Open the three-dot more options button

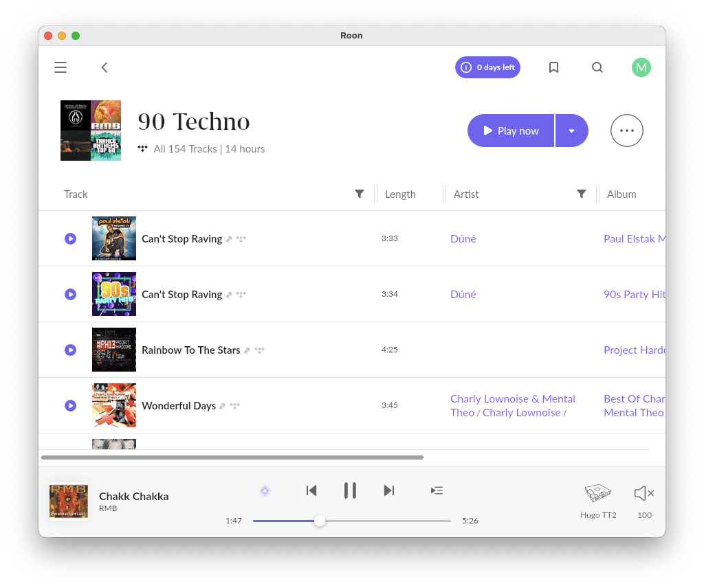pyautogui.click(x=627, y=131)
